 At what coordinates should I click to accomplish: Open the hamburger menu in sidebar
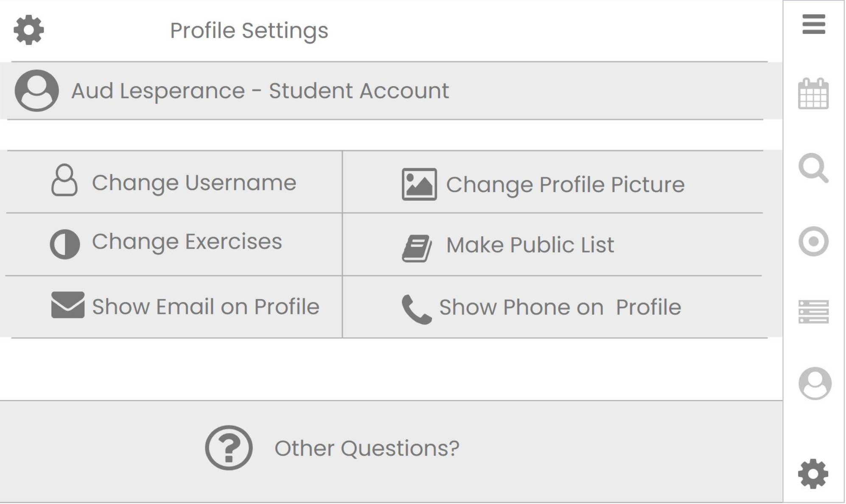(x=813, y=24)
